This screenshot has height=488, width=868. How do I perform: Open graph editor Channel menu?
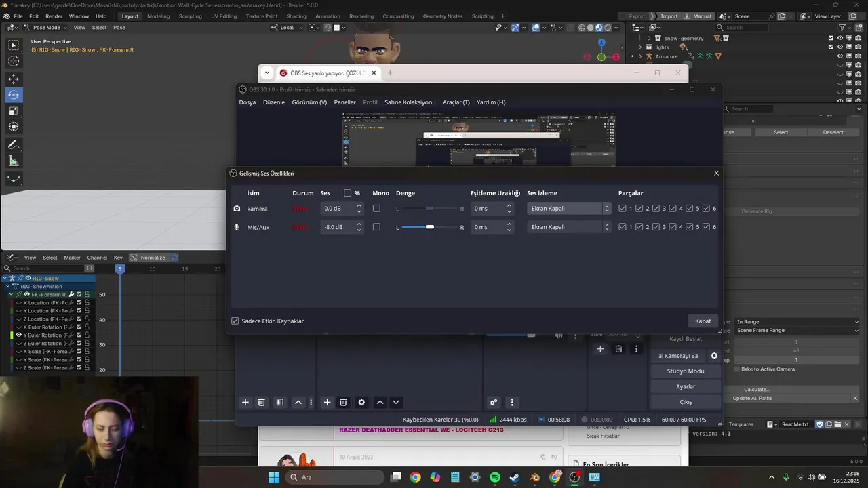pos(97,258)
